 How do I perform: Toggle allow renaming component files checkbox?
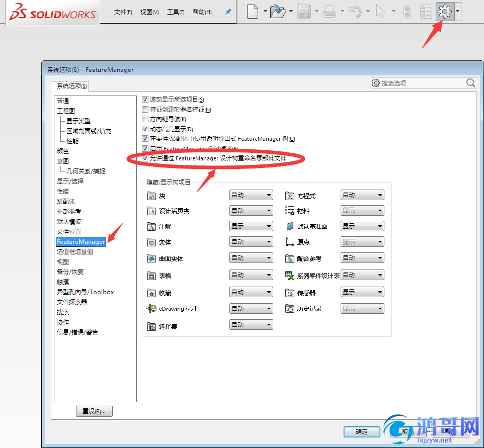[x=145, y=158]
